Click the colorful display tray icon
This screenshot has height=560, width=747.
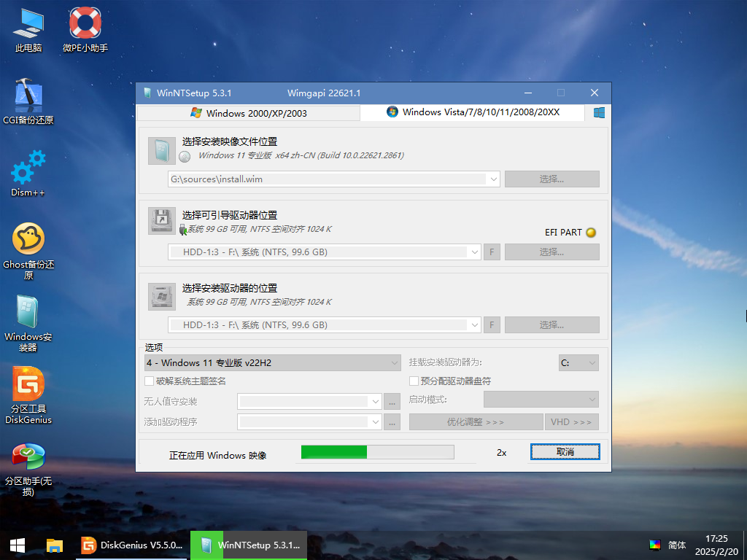click(x=655, y=545)
